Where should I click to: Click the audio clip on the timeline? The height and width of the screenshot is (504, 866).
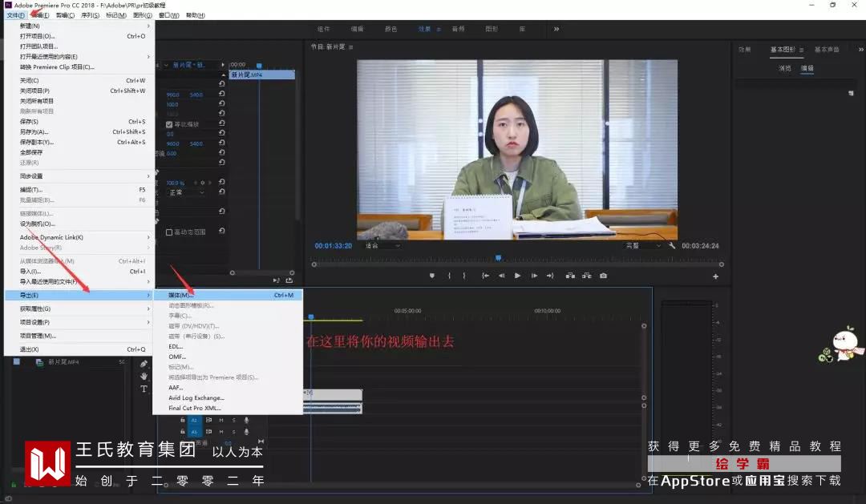[x=333, y=409]
